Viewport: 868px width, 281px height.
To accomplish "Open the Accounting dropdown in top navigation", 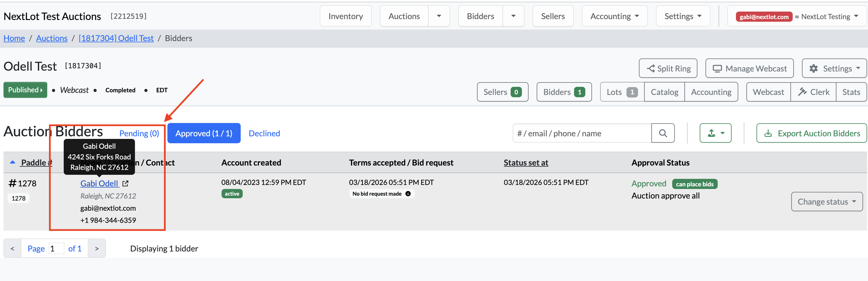I will [614, 16].
